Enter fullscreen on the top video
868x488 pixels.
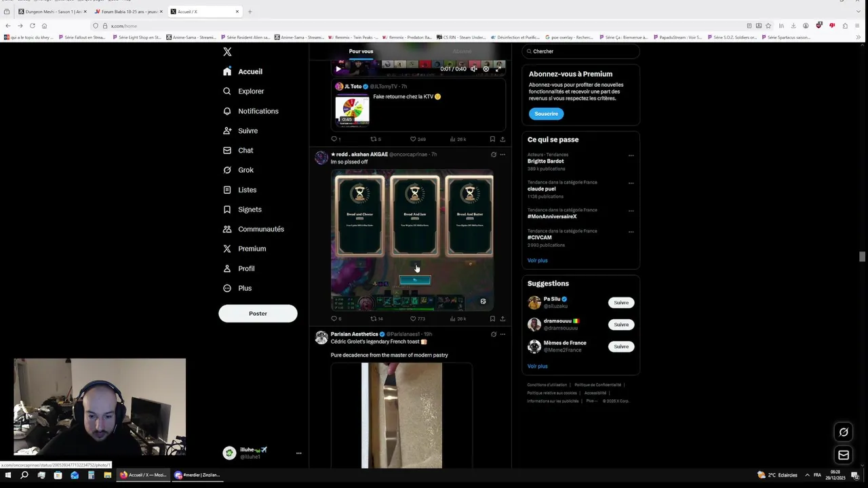pos(498,68)
